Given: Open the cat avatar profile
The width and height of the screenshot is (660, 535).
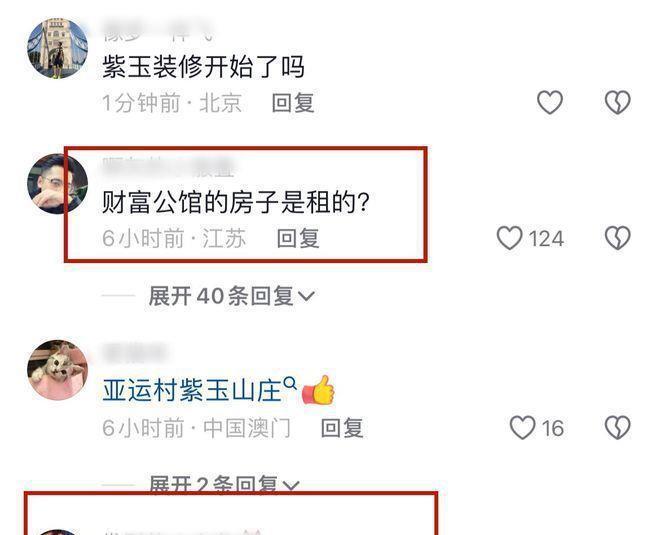Looking at the screenshot, I should pos(57,370).
